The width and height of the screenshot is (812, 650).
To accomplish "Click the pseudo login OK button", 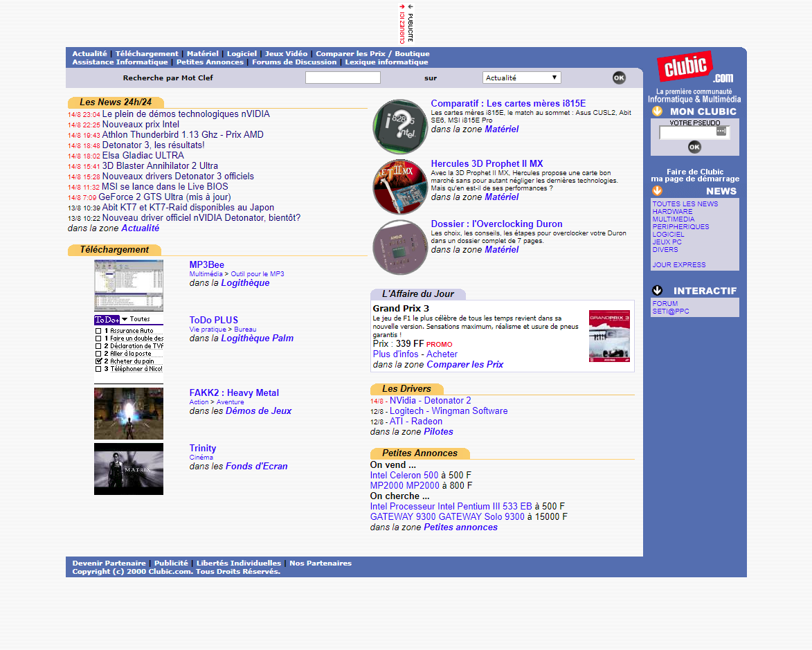I will [694, 147].
